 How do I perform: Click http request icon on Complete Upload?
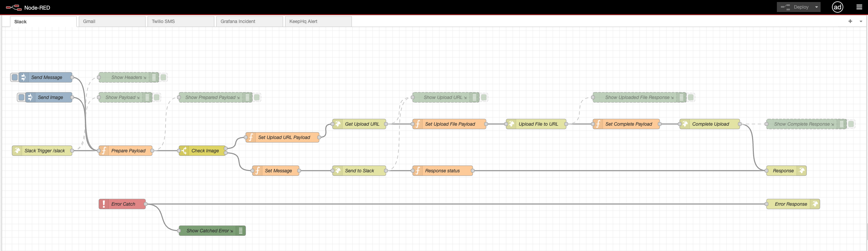click(x=685, y=124)
